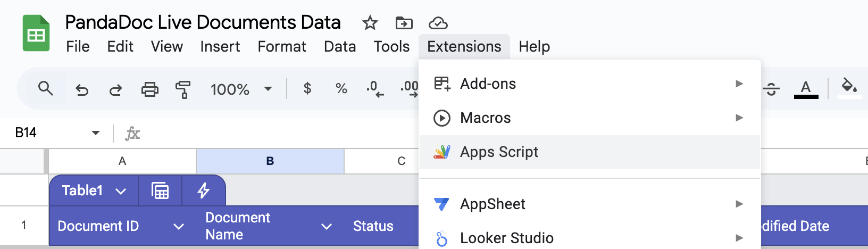The width and height of the screenshot is (868, 249).
Task: Select Add-ons in the Extensions menu
Action: (590, 84)
